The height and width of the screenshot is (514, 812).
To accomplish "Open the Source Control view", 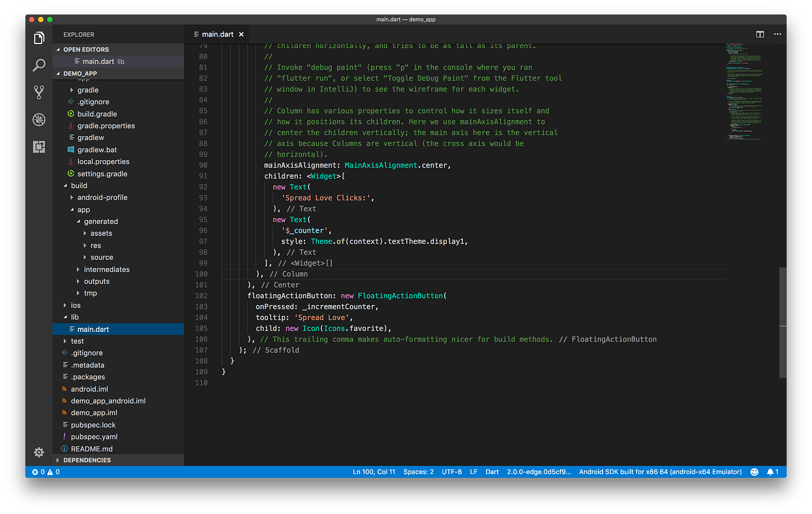I will point(38,92).
